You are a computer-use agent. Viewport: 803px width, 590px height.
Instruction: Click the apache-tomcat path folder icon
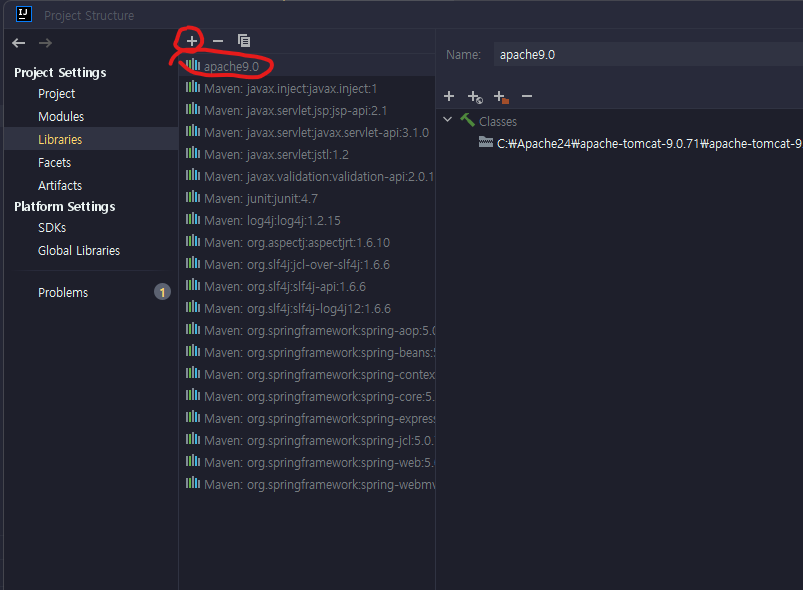[x=485, y=142]
